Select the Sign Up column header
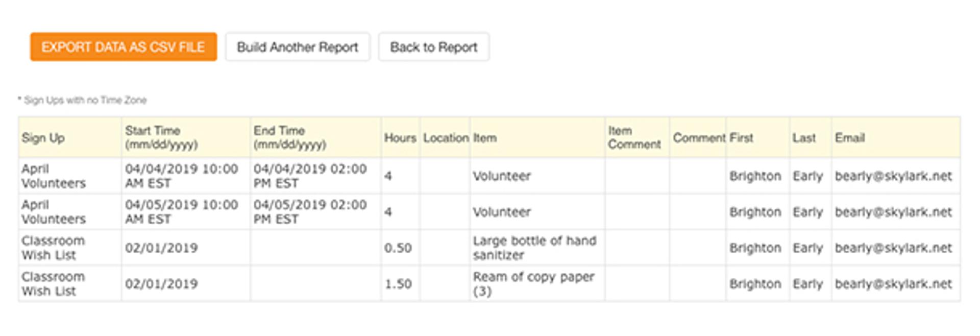This screenshot has width=980, height=336. click(70, 137)
